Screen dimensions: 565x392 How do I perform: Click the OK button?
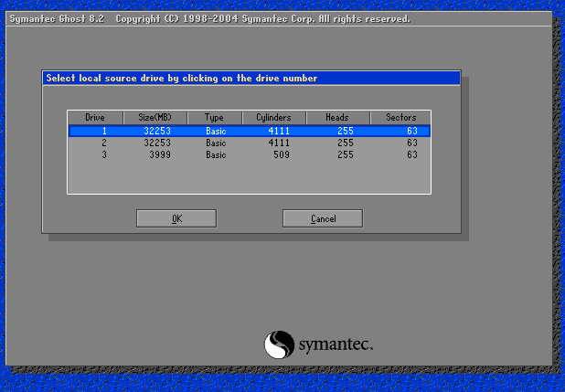176,218
